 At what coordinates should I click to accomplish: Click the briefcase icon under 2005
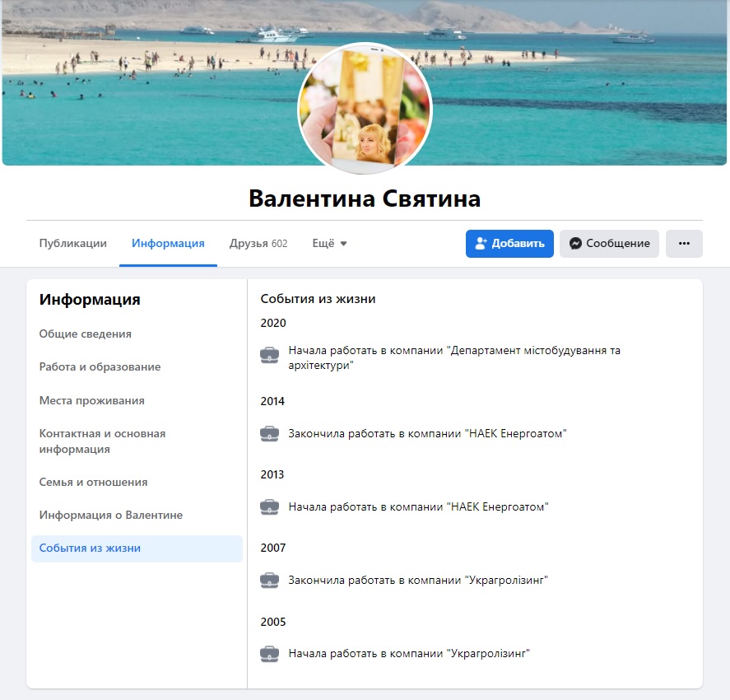[x=270, y=654]
